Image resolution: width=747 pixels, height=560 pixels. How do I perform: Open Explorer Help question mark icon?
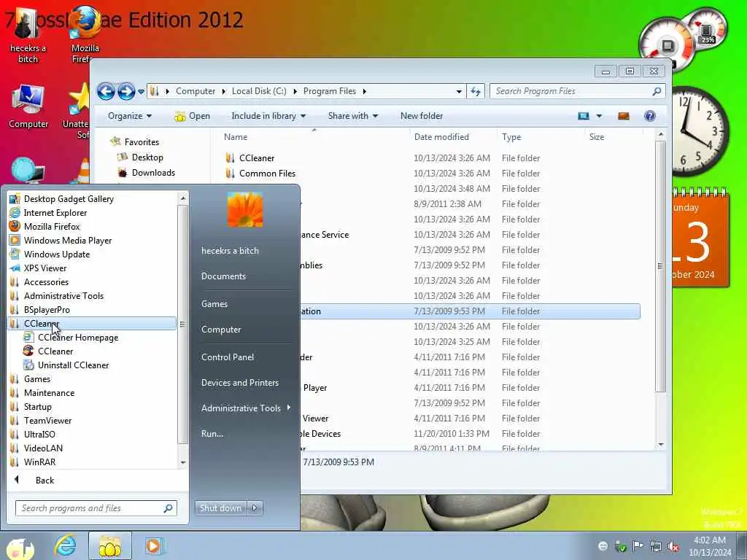(650, 116)
